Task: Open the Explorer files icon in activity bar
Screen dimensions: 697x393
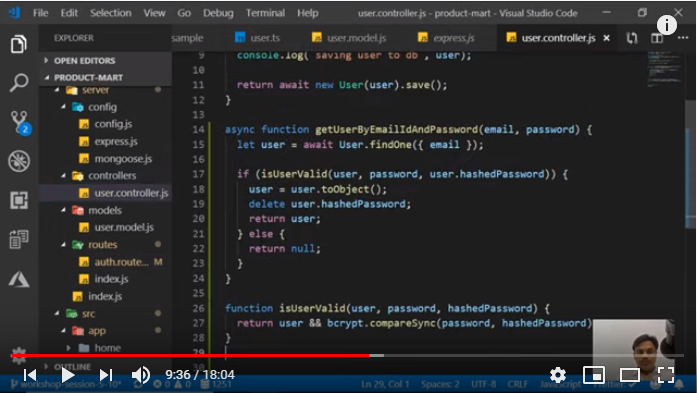Action: point(18,44)
